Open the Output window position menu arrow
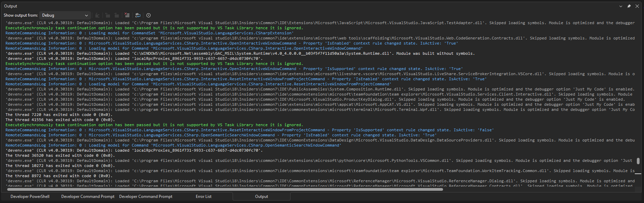Viewport: 644px width, 203px height. point(621,6)
